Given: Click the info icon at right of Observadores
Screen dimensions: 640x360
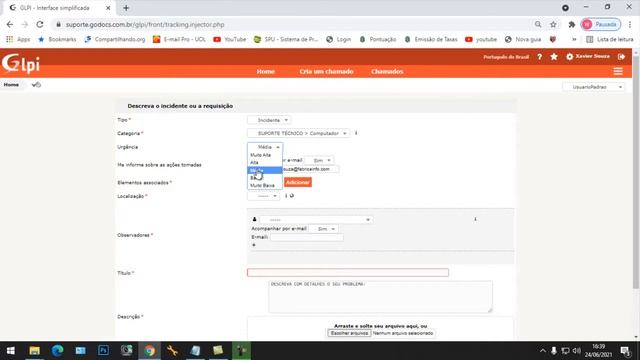Looking at the screenshot, I should tap(475, 220).
